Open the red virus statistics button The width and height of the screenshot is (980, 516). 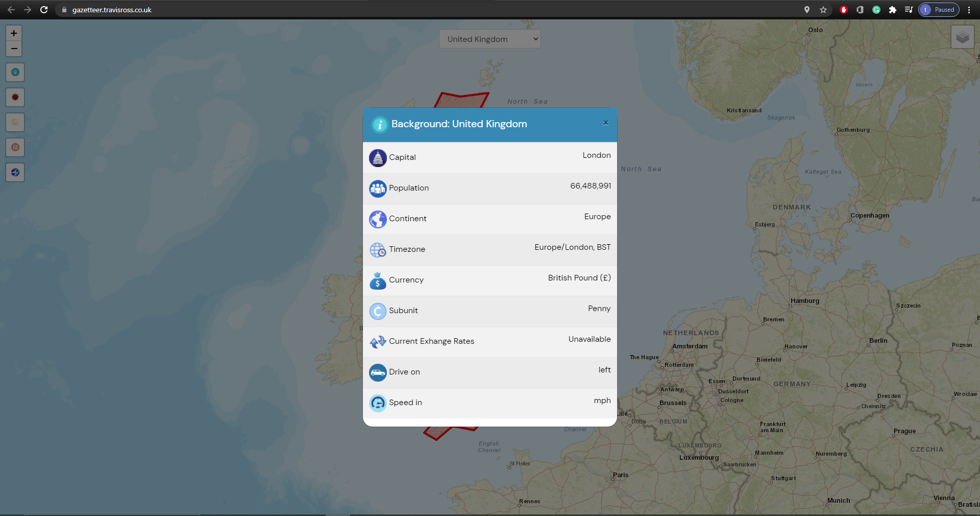tap(15, 97)
